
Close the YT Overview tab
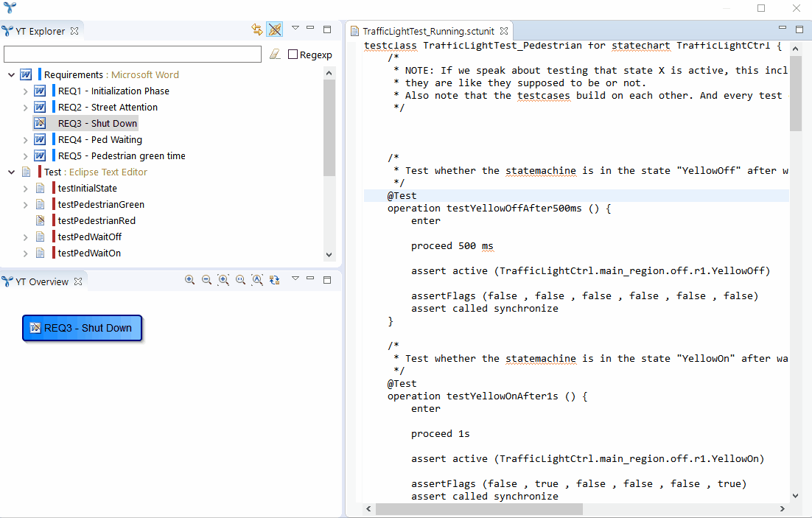tap(78, 281)
